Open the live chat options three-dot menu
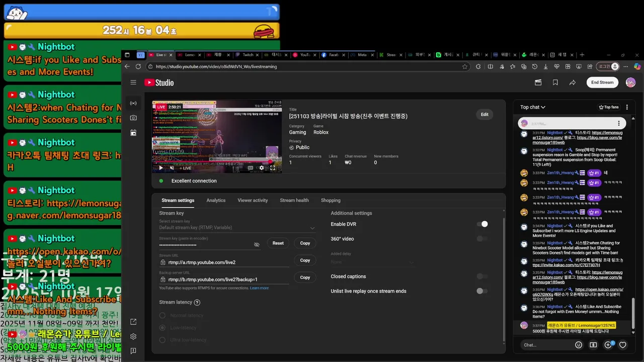 (x=627, y=107)
